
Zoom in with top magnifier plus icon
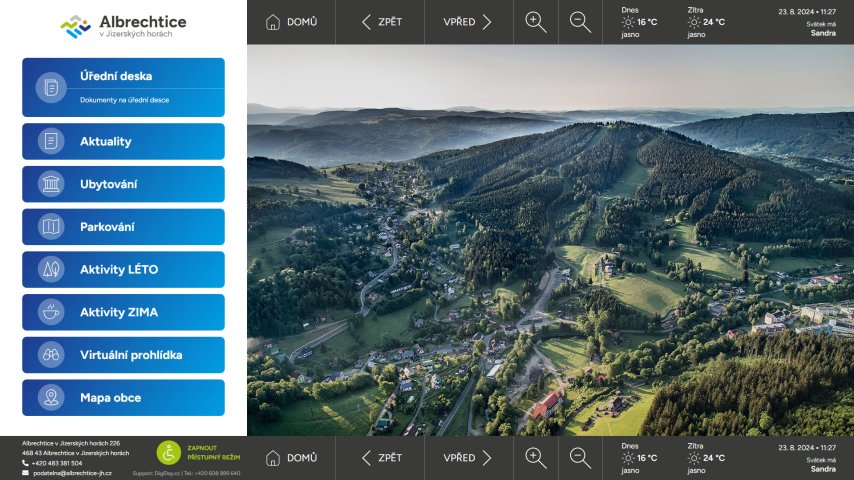(x=536, y=22)
